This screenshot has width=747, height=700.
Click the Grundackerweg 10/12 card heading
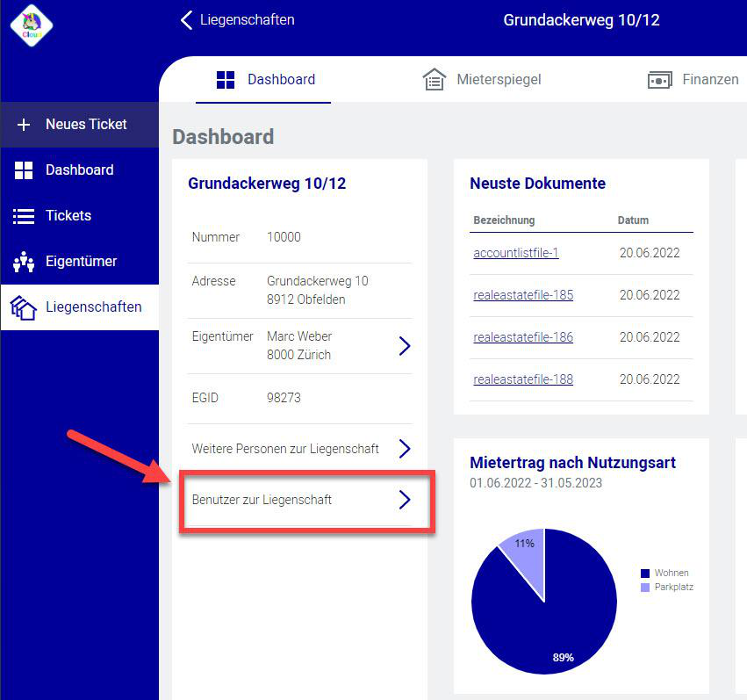click(267, 184)
